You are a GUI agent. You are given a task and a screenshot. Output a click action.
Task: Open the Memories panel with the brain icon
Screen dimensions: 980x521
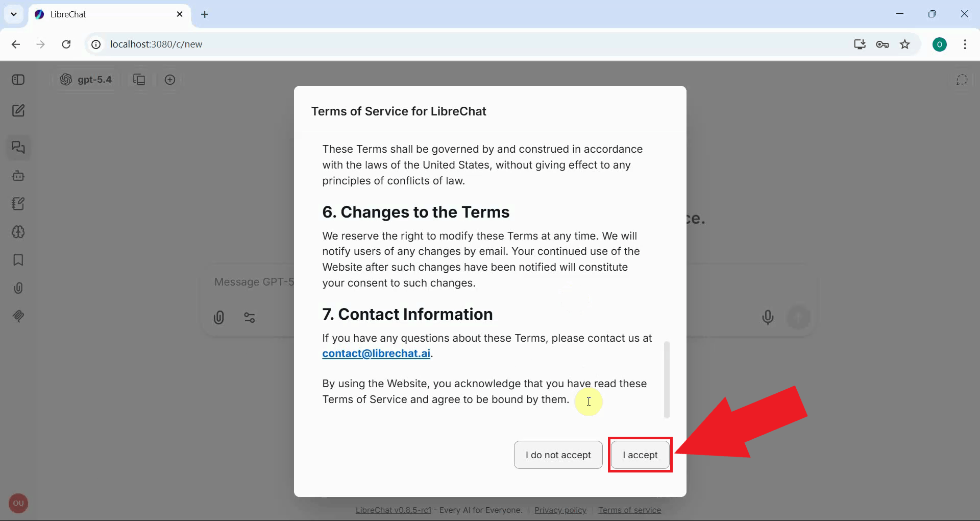[18, 232]
